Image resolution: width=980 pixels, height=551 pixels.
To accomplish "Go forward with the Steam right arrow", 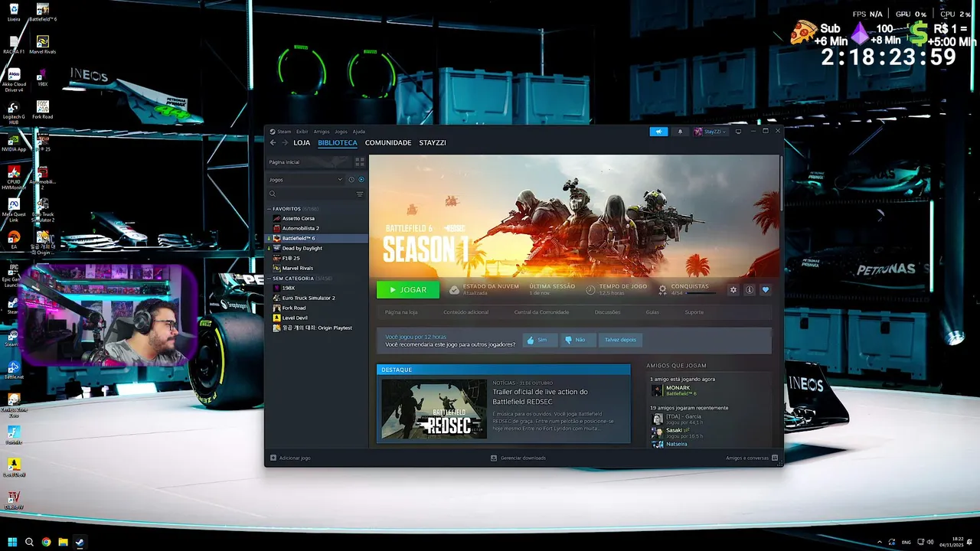I will pyautogui.click(x=285, y=142).
